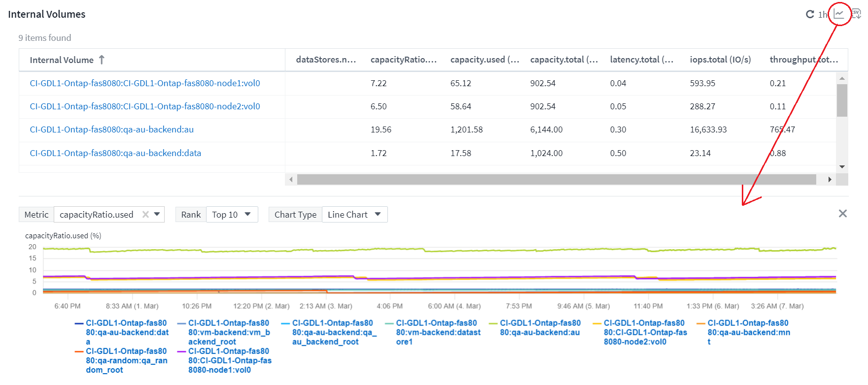Click the sort arrow beside Internal Volume
The width and height of the screenshot is (868, 385).
pyautogui.click(x=102, y=60)
